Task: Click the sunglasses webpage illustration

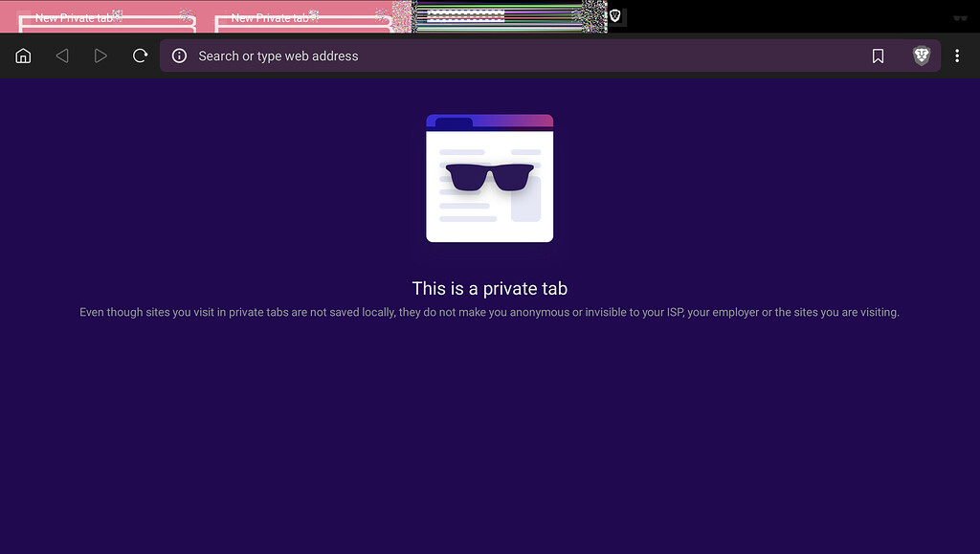Action: (489, 179)
